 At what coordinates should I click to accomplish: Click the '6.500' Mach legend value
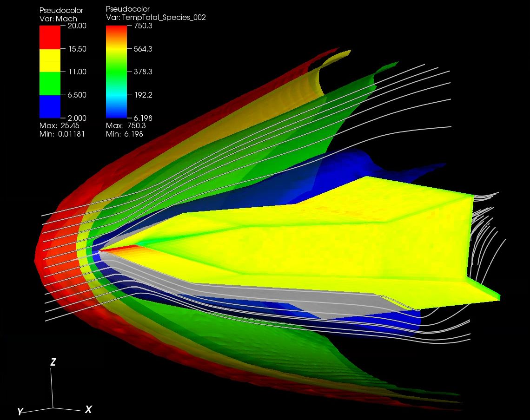click(x=77, y=95)
